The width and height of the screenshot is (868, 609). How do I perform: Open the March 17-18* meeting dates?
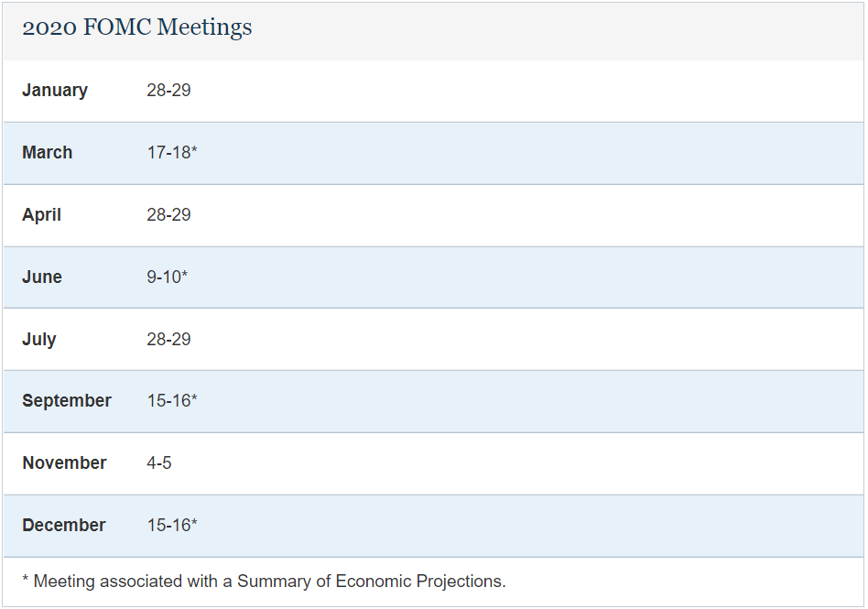(x=172, y=152)
